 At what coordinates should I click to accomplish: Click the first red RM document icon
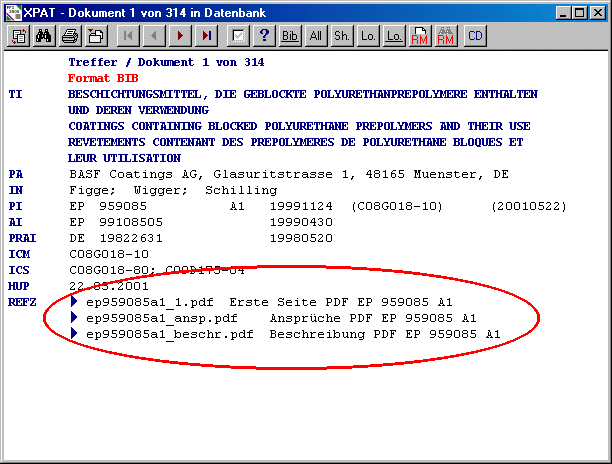[x=420, y=36]
